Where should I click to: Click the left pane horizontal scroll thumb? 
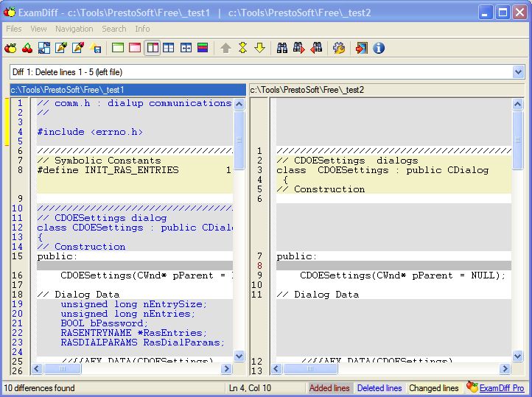[63, 368]
